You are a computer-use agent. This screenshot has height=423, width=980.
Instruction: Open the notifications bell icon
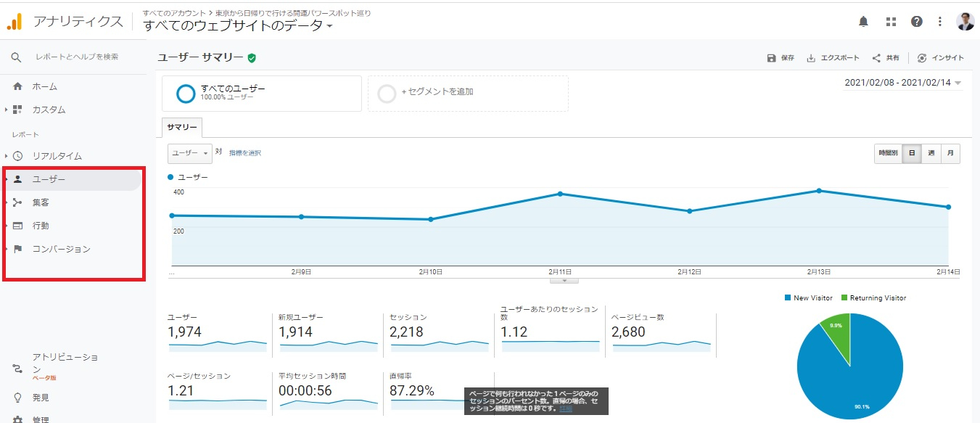pos(863,22)
